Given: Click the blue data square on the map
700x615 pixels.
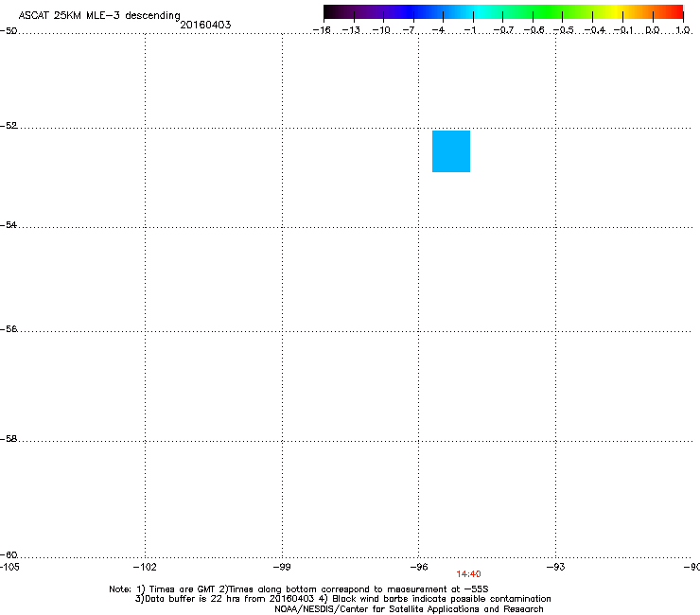Looking at the screenshot, I should point(451,151).
